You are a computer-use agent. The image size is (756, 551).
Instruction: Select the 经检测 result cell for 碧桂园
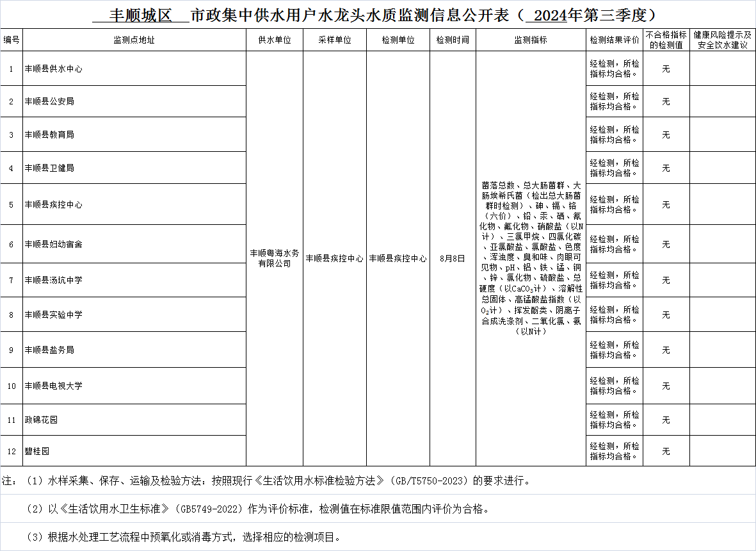click(615, 451)
